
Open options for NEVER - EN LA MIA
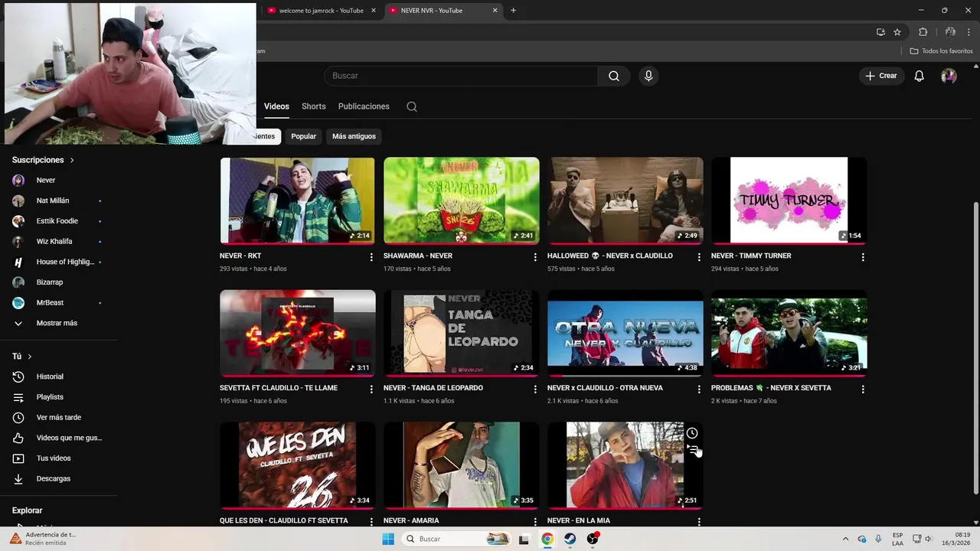(698, 521)
